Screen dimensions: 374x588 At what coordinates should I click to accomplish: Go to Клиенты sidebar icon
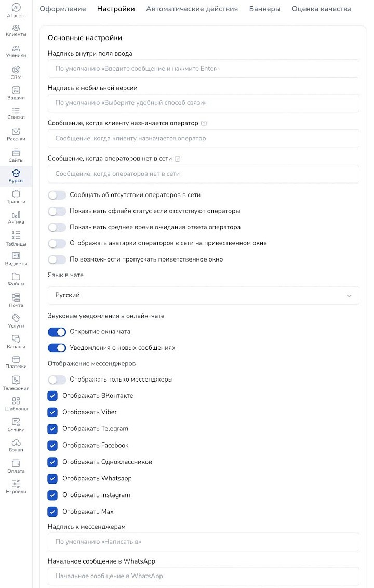(16, 28)
